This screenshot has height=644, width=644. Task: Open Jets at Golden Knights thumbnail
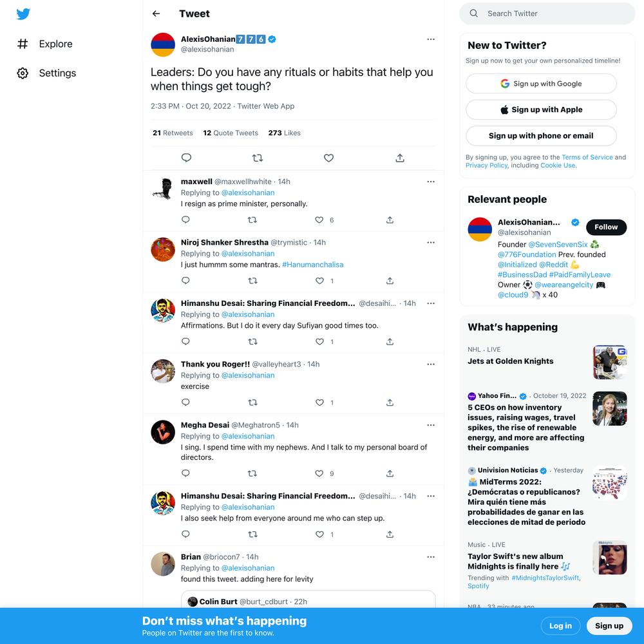coord(609,362)
